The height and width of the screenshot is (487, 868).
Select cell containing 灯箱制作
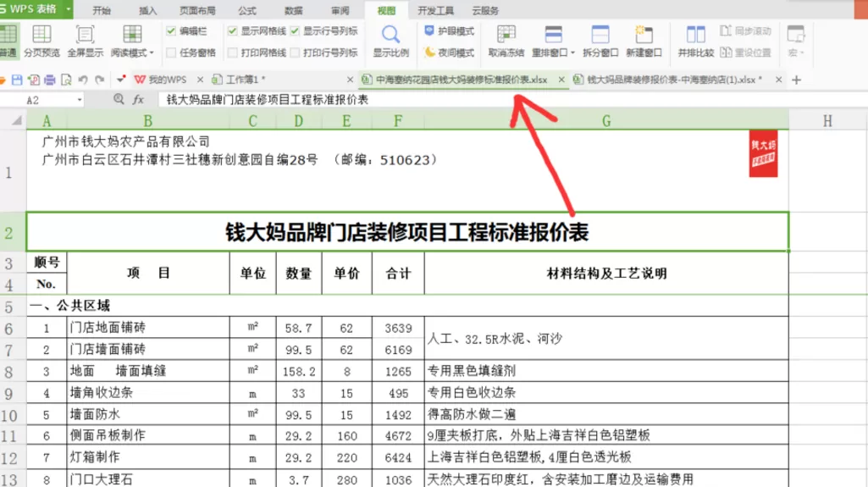pyautogui.click(x=148, y=457)
